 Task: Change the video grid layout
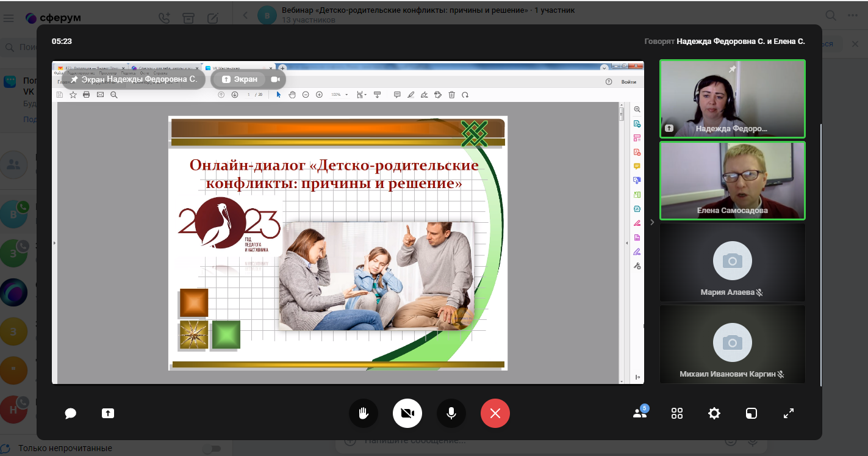(677, 413)
